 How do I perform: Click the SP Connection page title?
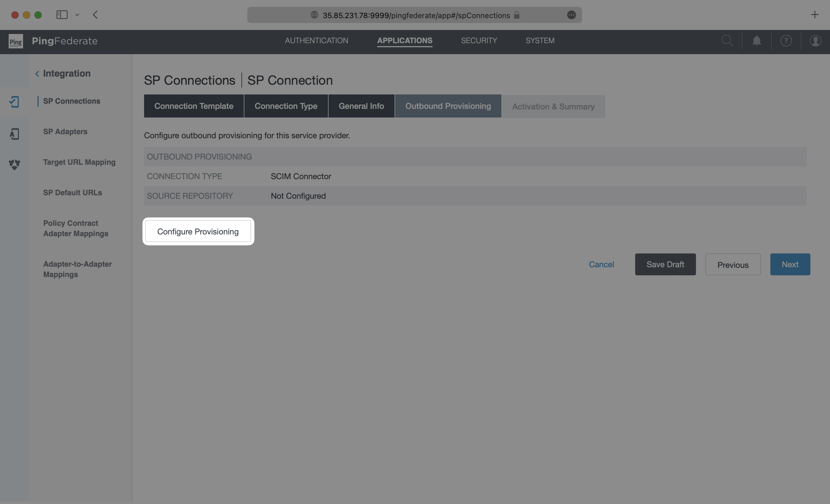coord(290,80)
